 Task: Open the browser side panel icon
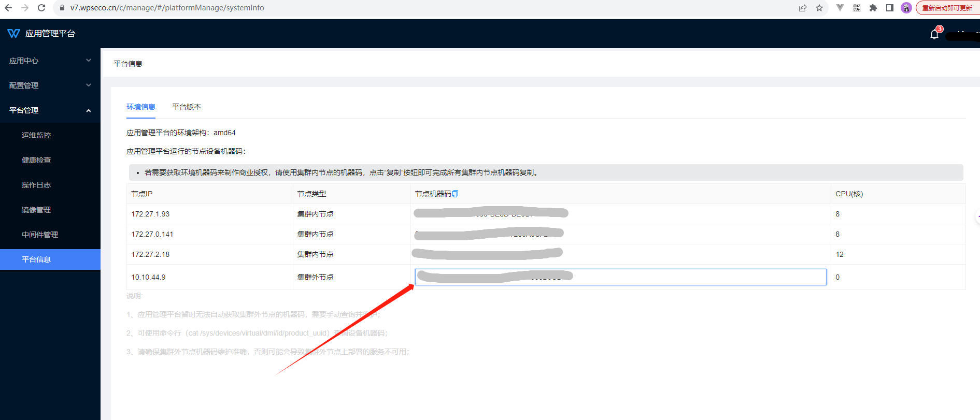click(890, 8)
